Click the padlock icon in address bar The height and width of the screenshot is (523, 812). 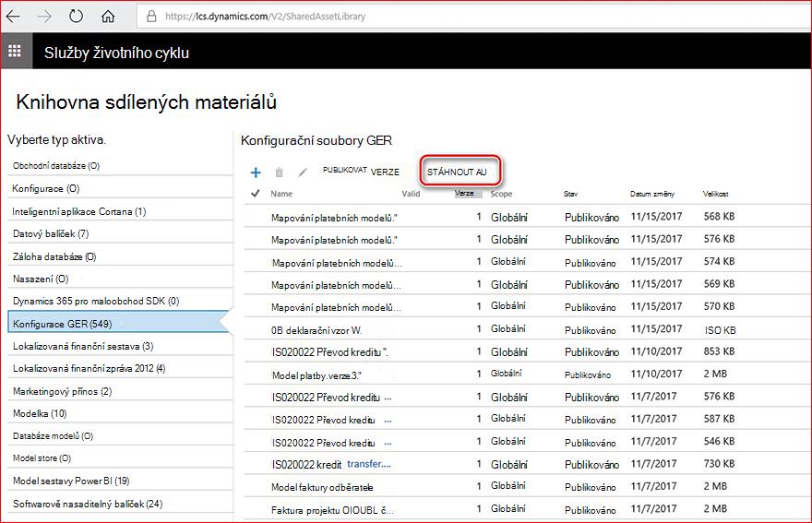point(151,16)
